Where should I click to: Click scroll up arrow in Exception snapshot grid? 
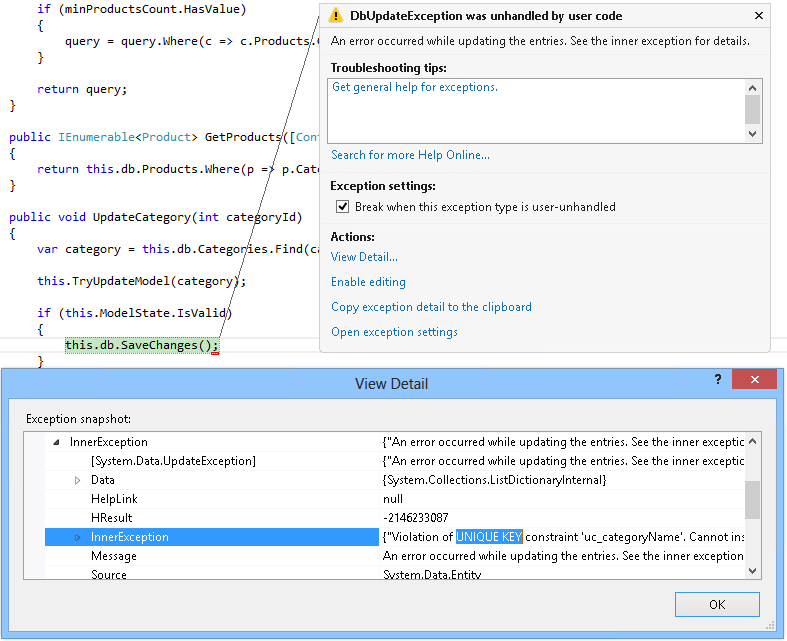coord(753,442)
